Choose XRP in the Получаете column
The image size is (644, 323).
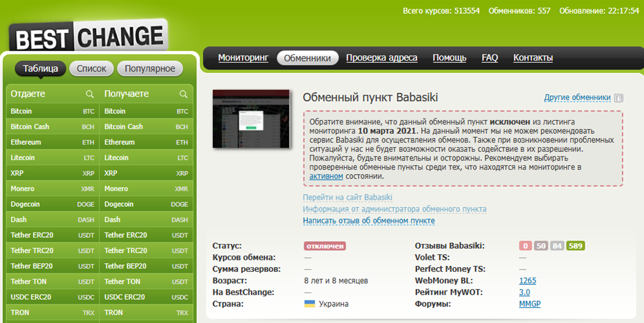(146, 173)
